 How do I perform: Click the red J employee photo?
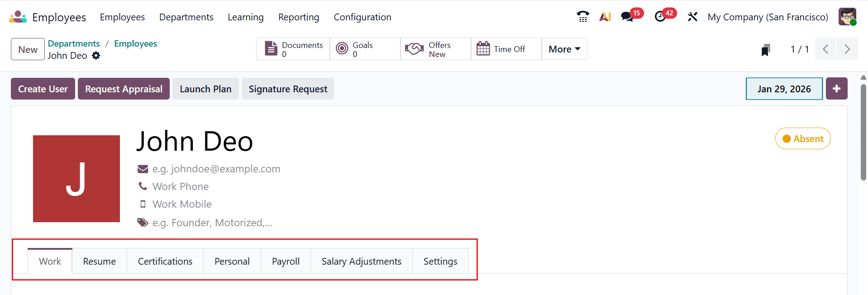click(76, 179)
